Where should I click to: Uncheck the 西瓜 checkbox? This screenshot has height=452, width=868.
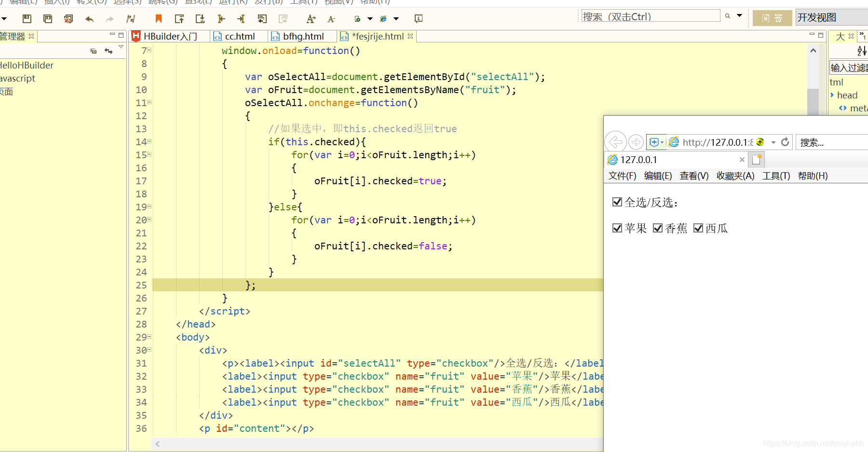(698, 228)
